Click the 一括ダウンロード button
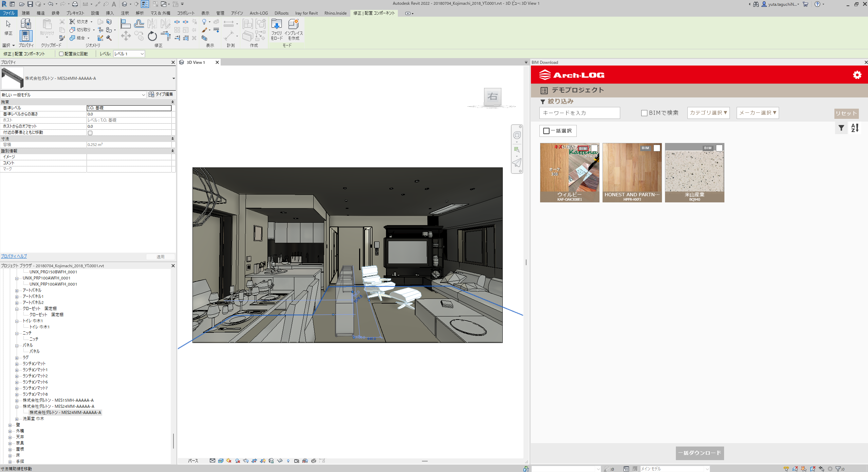Viewport: 868px width, 472px height. (700, 453)
